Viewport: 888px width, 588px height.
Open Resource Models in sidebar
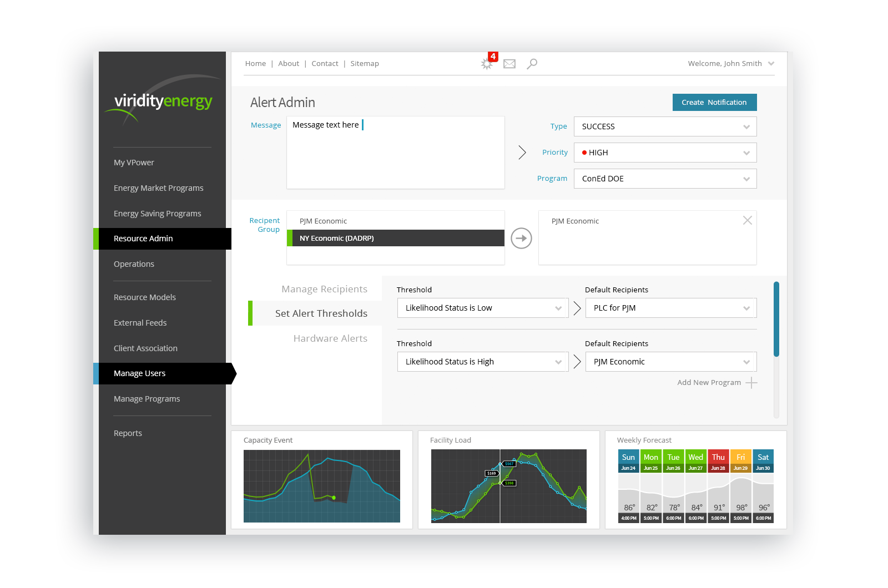point(144,297)
